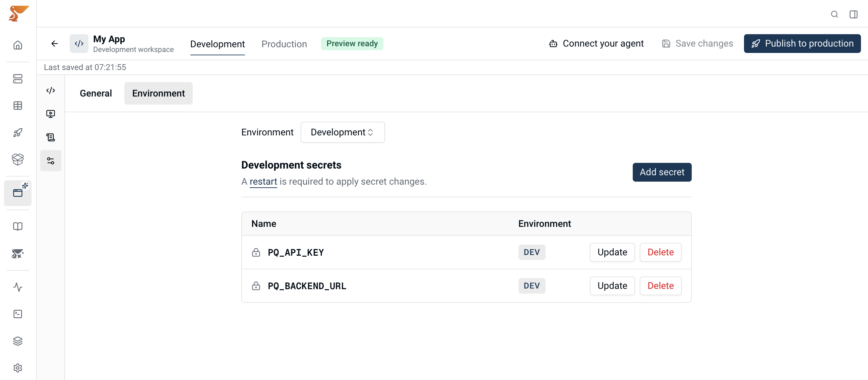Open the bird with sparkle assistant icon

(18, 253)
